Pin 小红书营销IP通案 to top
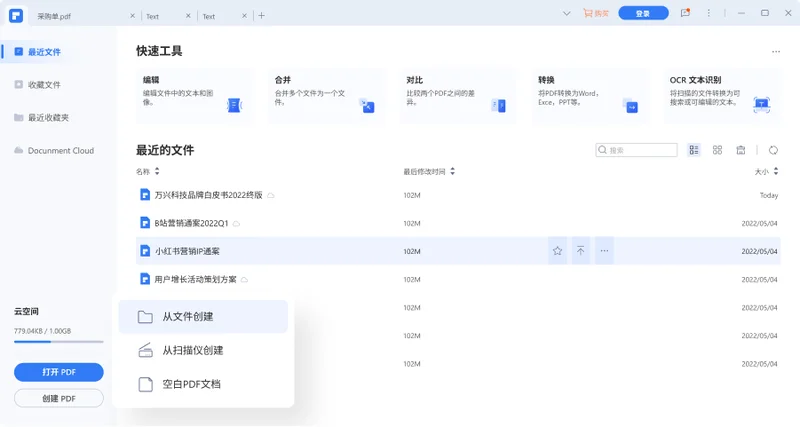The image size is (800, 427). click(x=581, y=250)
